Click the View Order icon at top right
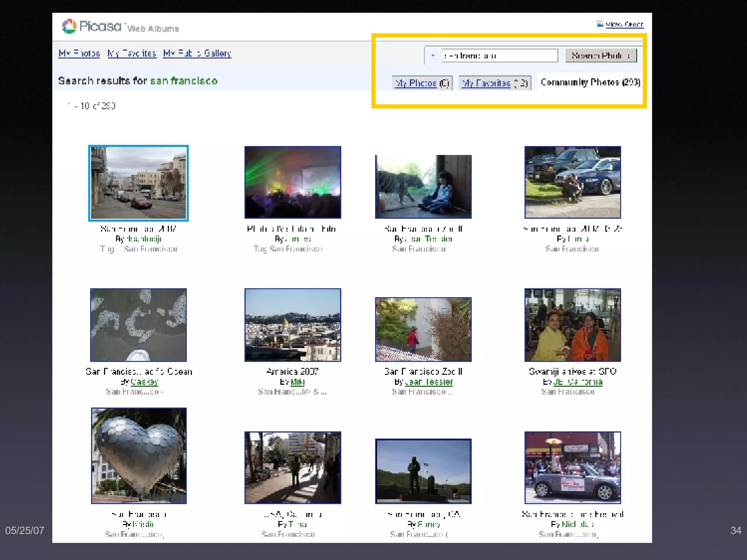Viewport: 747px width, 560px height. tap(600, 24)
